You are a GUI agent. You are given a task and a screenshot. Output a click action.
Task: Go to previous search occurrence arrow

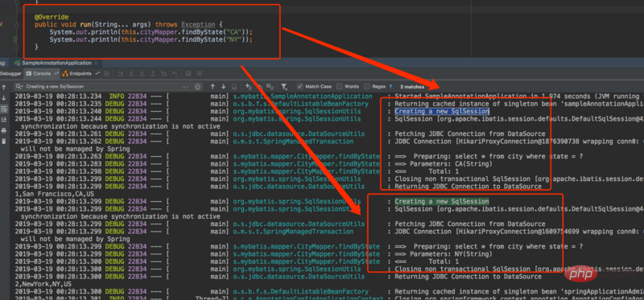click(213, 87)
